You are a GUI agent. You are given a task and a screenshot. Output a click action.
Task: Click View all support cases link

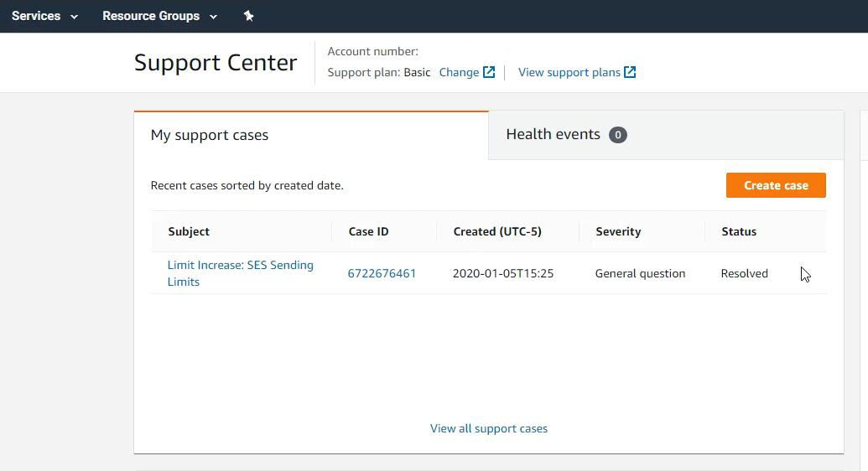click(489, 428)
